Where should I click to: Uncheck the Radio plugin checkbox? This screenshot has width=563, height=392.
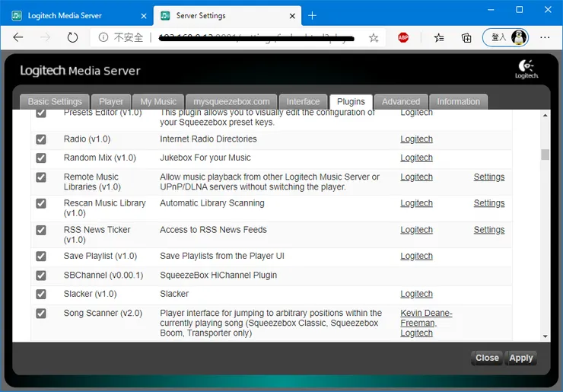[41, 139]
